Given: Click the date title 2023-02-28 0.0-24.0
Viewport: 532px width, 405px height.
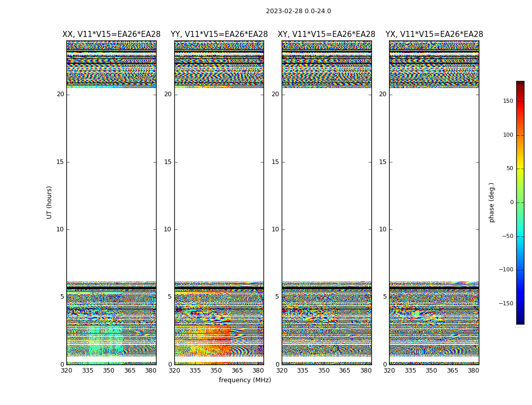Looking at the screenshot, I should tap(298, 11).
